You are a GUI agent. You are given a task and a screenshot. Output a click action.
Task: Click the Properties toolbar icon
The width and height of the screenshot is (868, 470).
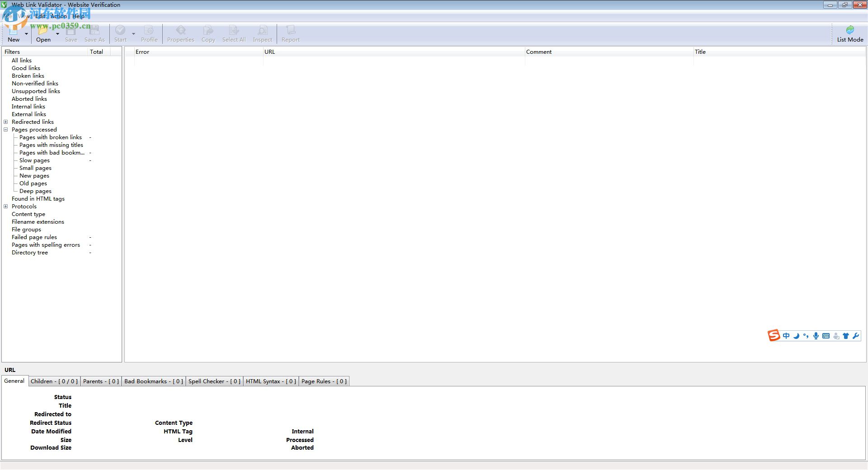tap(180, 33)
